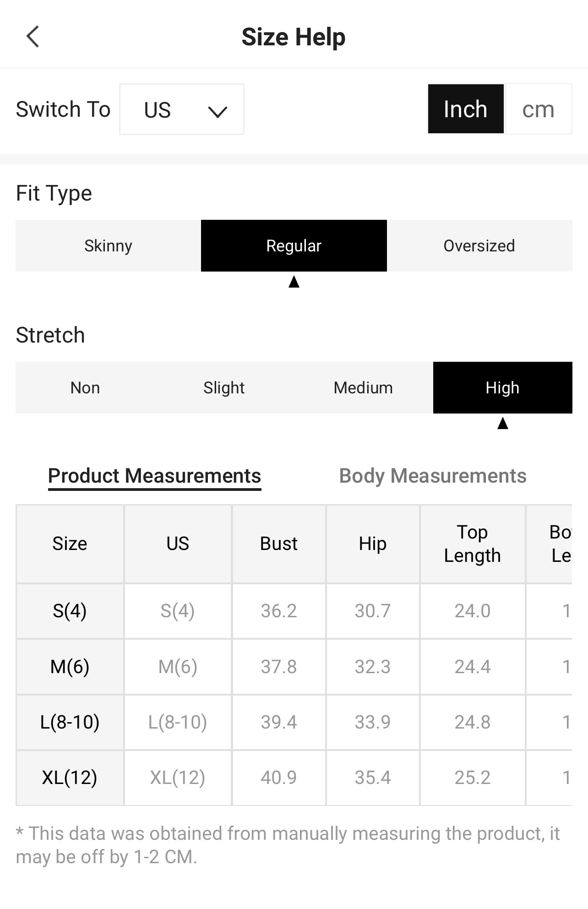Tap the back arrow icon
The height and width of the screenshot is (909, 588).
click(33, 37)
